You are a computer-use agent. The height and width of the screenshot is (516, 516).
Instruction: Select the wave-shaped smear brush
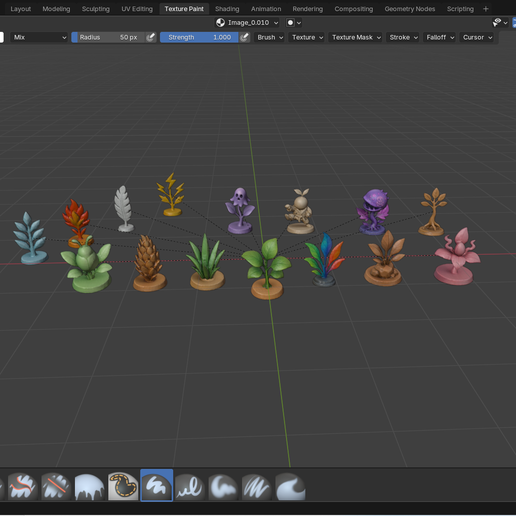tap(290, 486)
